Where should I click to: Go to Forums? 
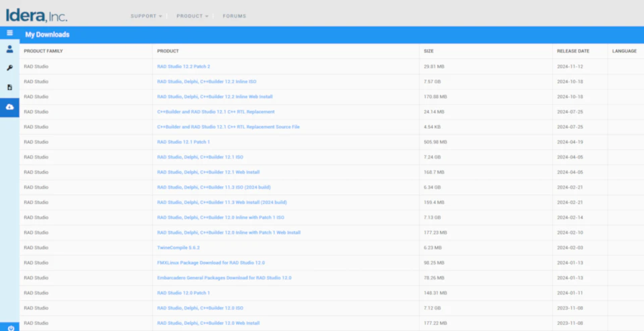pos(235,16)
